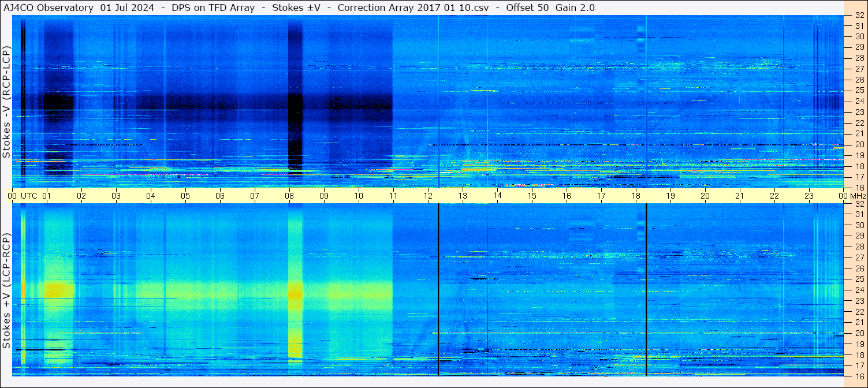Click Correction Array 2017 01 10.csv text
The image size is (868, 388).
(409, 8)
